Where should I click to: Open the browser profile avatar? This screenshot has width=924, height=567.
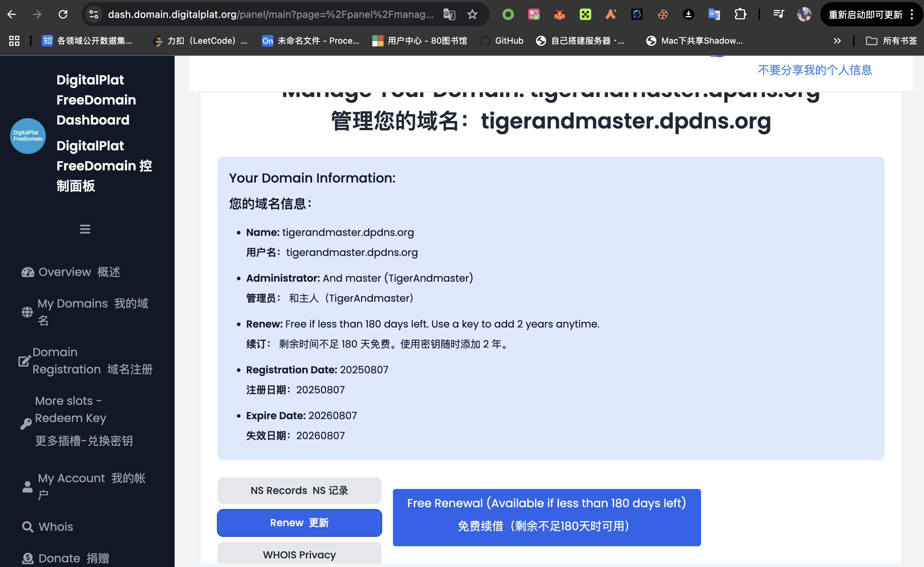(x=804, y=14)
